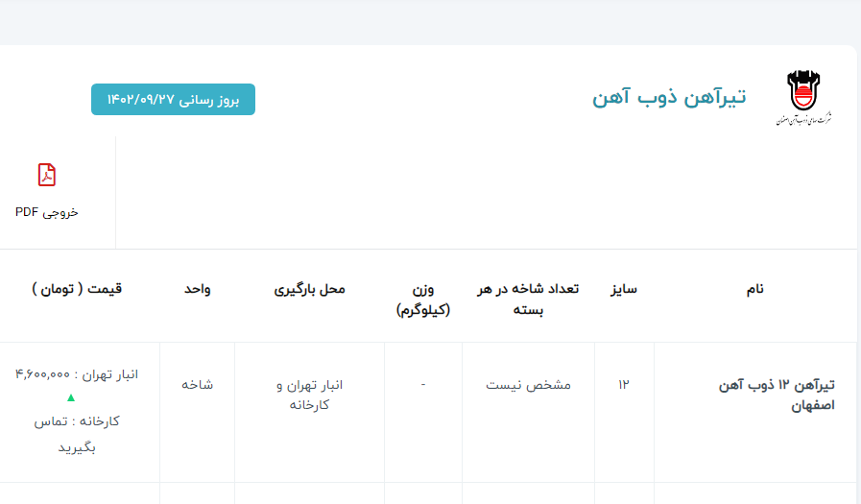Click the قیمت ( تومان ) column header

click(77, 289)
